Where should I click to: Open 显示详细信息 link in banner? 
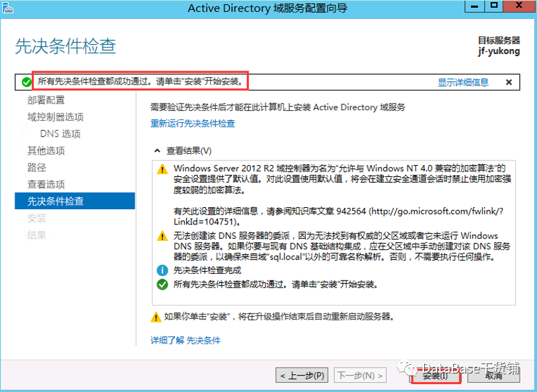click(463, 82)
